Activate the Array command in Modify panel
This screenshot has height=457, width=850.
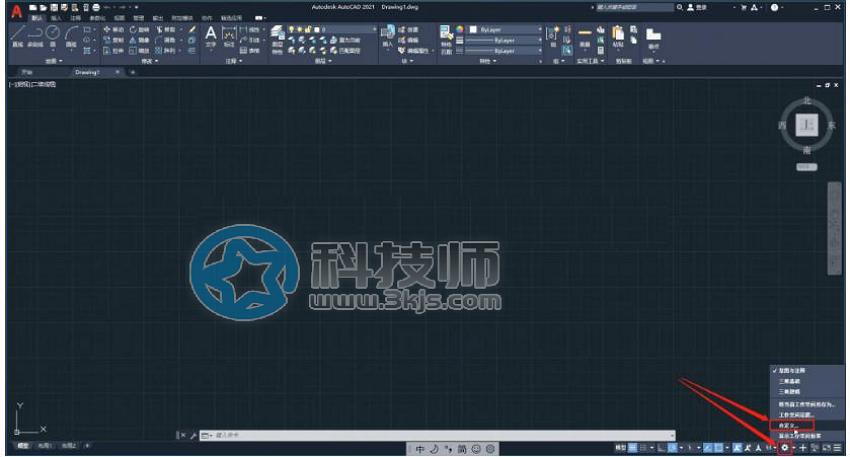point(165,50)
